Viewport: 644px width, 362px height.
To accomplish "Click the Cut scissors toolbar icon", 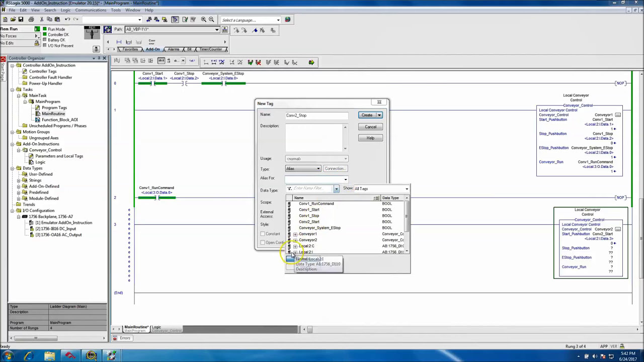I will (x=42, y=19).
